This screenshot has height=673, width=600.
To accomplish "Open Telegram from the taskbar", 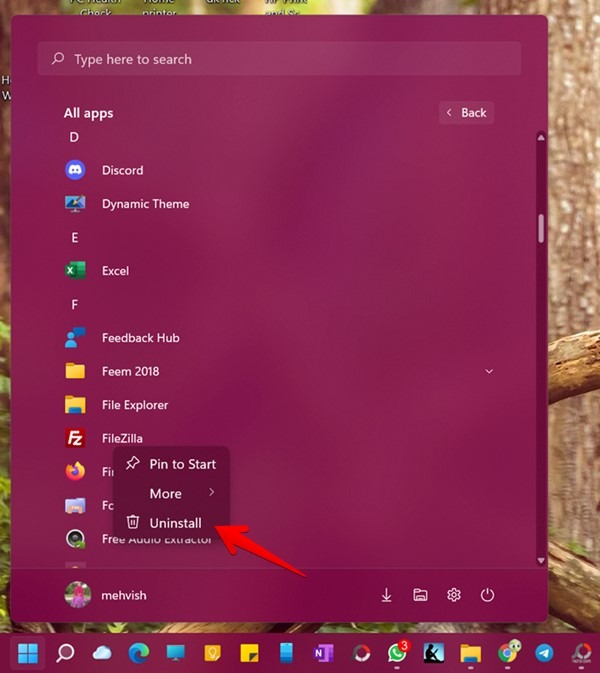I will click(544, 653).
